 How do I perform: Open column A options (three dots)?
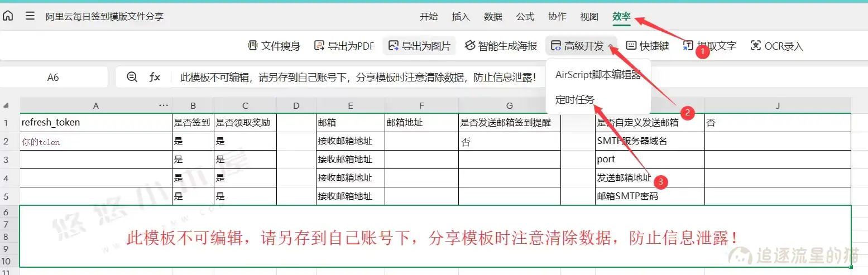point(164,105)
